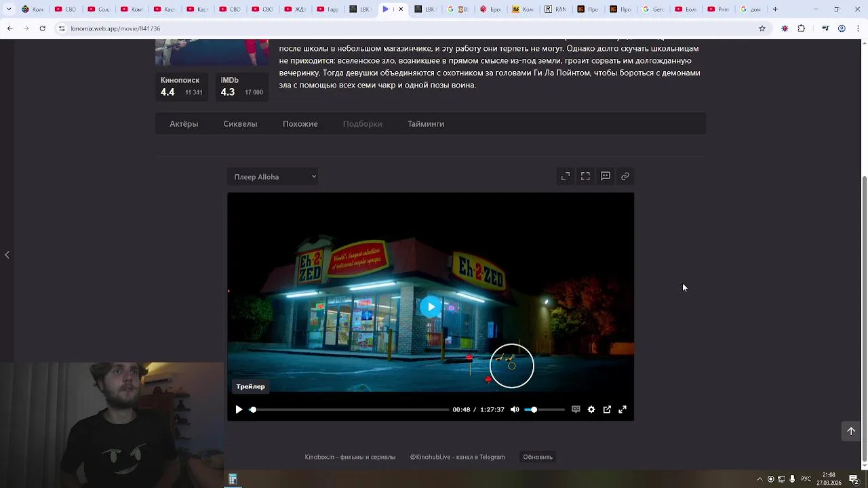Open the comments icon above the player
868x488 pixels.
pyautogui.click(x=606, y=176)
